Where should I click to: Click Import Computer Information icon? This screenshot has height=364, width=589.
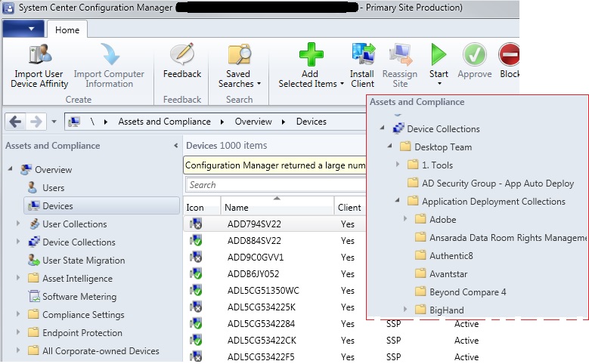pos(110,54)
